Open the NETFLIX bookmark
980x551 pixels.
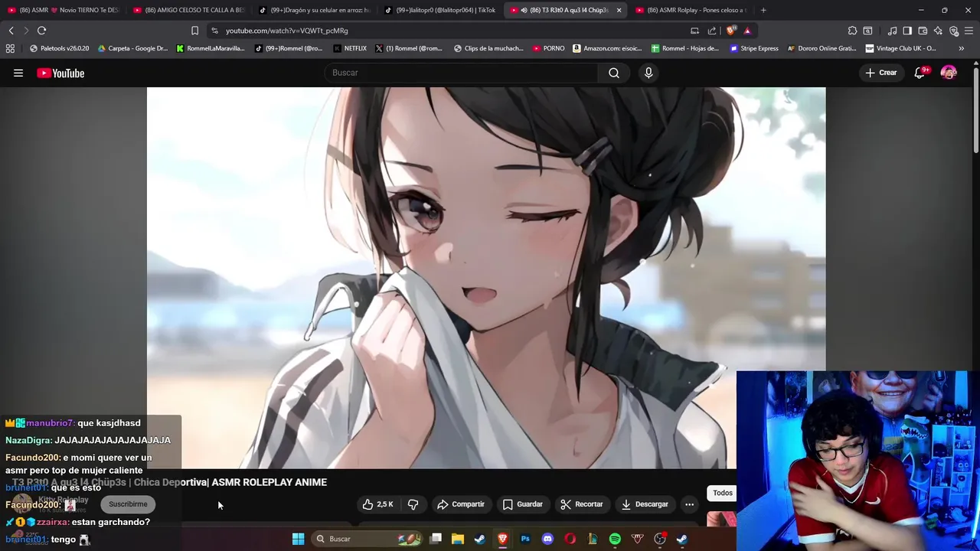click(350, 48)
